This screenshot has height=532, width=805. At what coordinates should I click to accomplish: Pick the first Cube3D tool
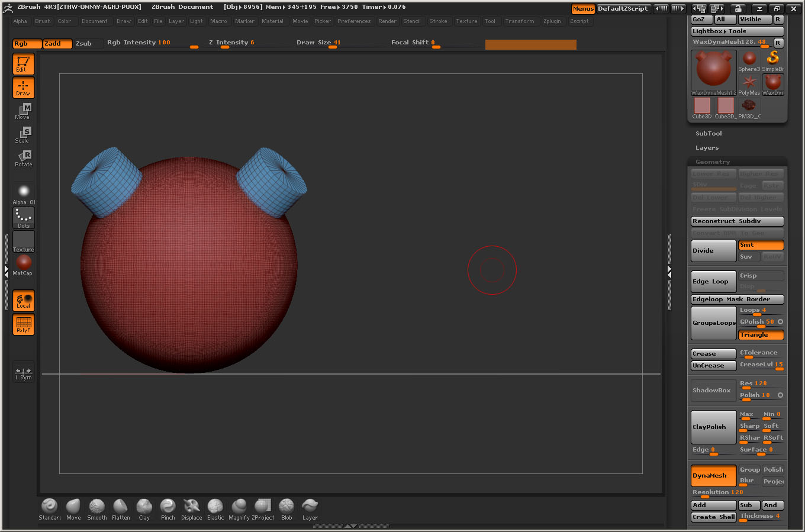702,108
